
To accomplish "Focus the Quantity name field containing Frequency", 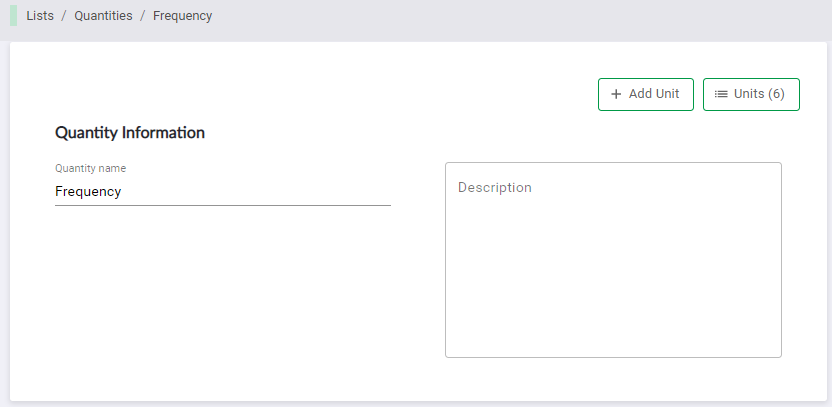I will coord(222,191).
